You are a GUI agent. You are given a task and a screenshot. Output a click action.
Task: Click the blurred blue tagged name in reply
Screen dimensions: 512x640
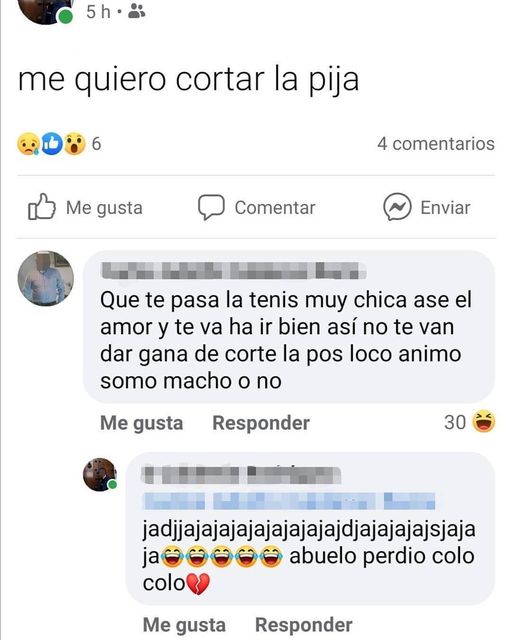pos(289,501)
